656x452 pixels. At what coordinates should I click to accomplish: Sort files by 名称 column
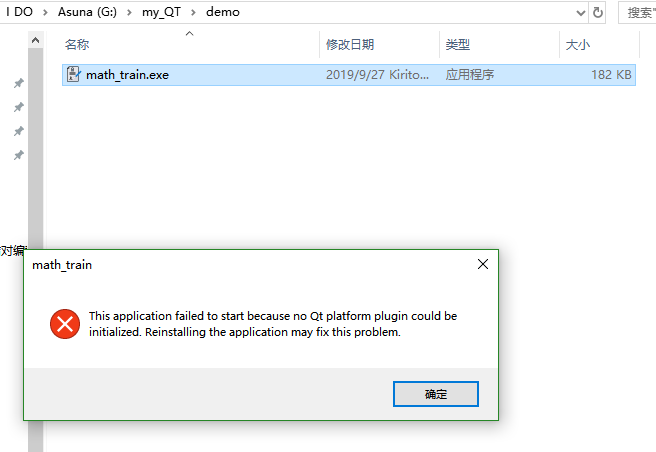point(77,44)
